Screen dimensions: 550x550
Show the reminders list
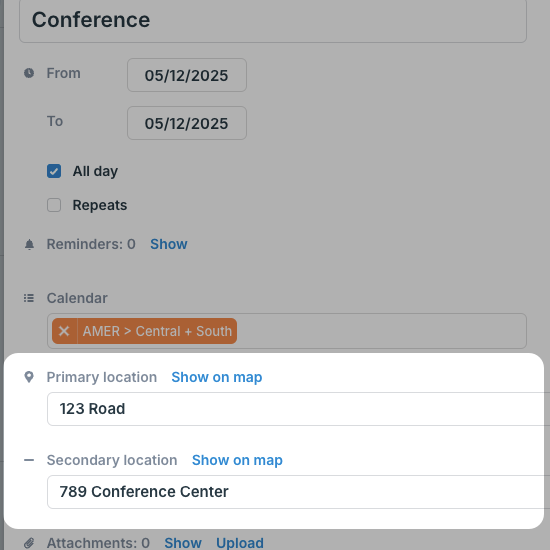point(169,244)
